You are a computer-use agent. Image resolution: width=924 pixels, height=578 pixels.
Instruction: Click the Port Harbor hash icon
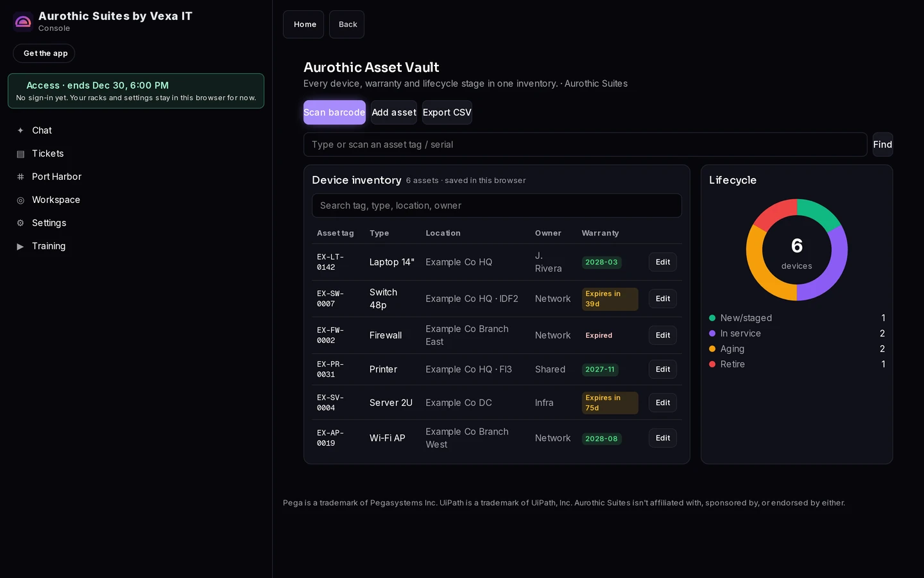coord(21,177)
